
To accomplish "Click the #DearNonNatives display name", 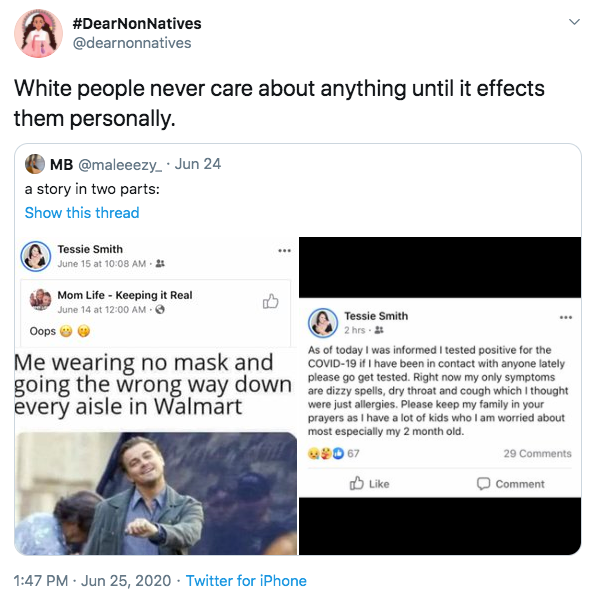I will (x=137, y=24).
